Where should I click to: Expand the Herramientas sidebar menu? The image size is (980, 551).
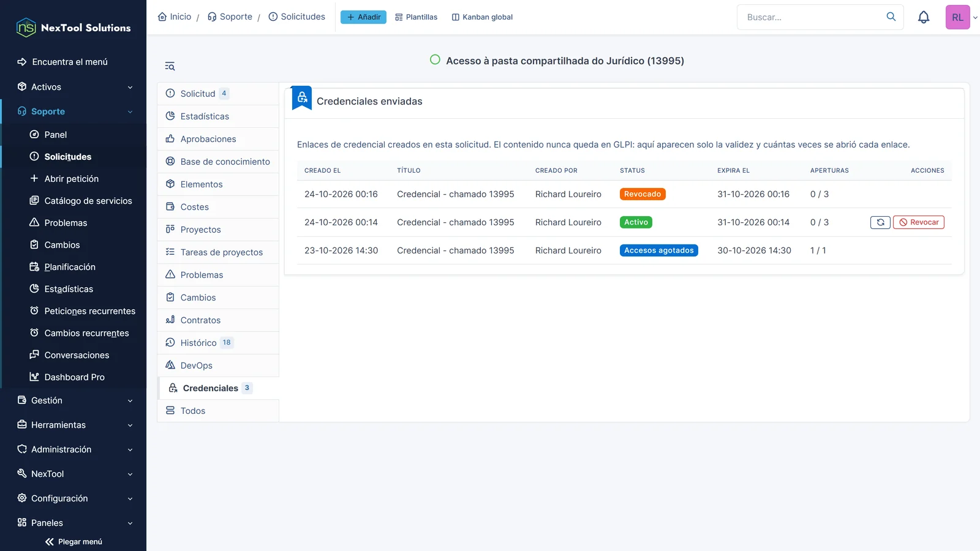tap(73, 425)
